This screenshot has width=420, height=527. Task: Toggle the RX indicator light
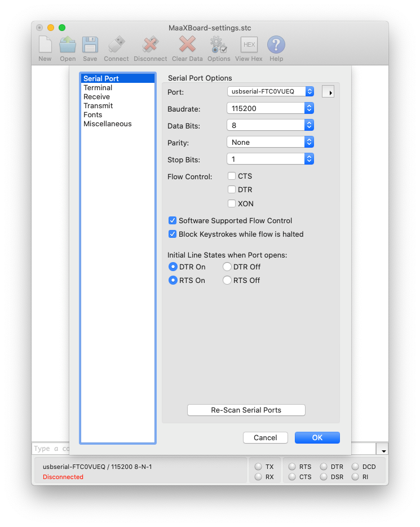258,477
